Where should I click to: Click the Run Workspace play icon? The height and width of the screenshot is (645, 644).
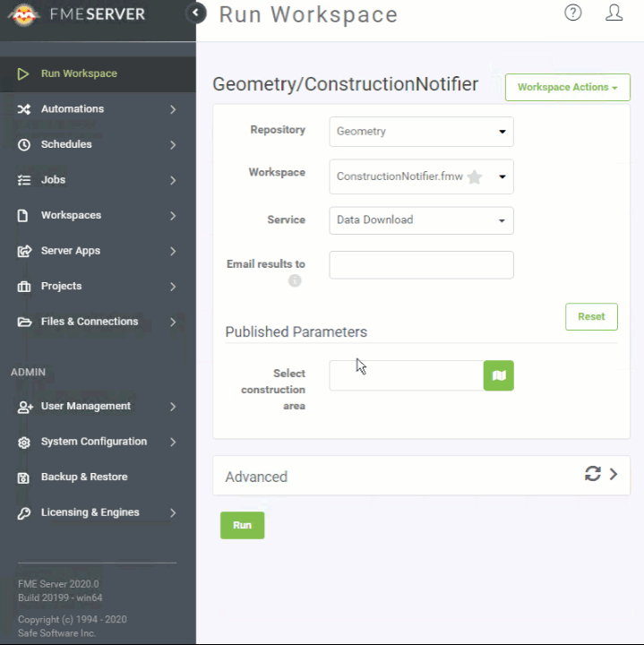(23, 73)
